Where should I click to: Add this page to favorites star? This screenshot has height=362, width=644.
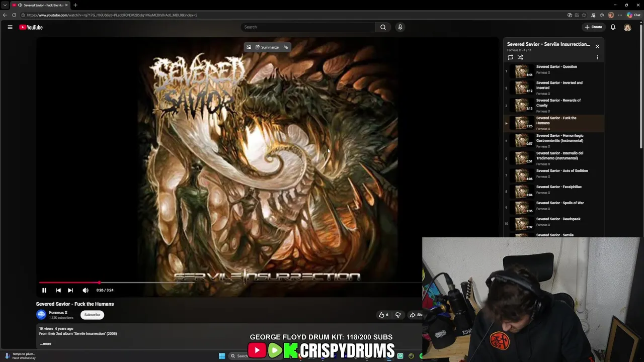[584, 15]
